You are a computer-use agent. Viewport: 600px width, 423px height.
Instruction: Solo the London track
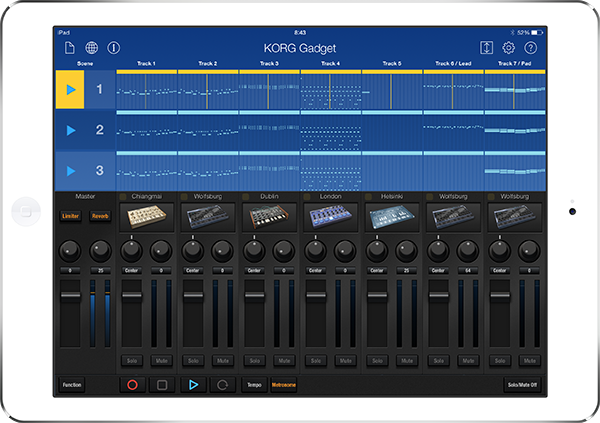pos(316,361)
